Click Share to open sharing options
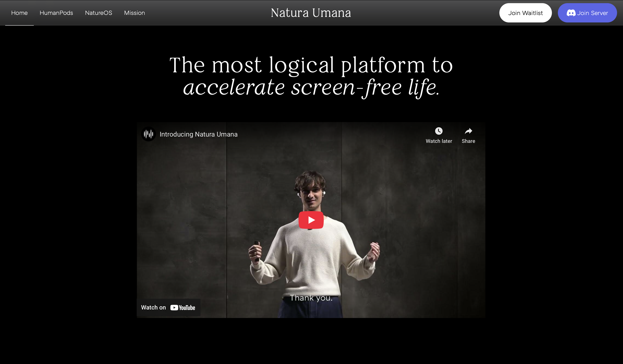This screenshot has height=364, width=623. coord(468,135)
